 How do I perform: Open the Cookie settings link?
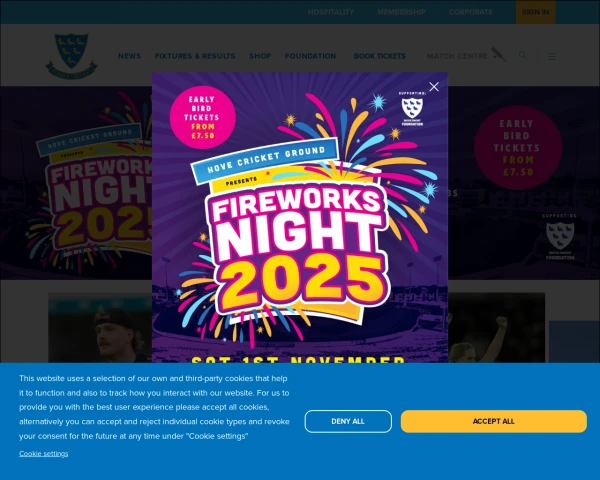click(44, 454)
